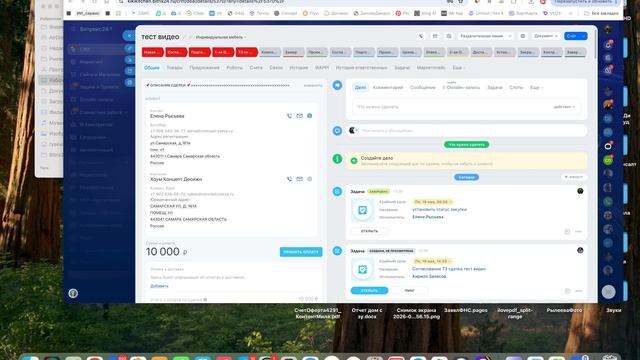Click the phone icon beside Хоум Концепт Десижн
The width and height of the screenshot is (640, 360).
click(289, 179)
